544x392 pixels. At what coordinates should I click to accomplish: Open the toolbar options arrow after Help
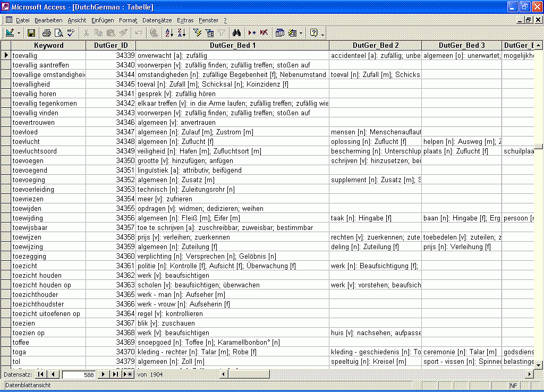pos(322,33)
